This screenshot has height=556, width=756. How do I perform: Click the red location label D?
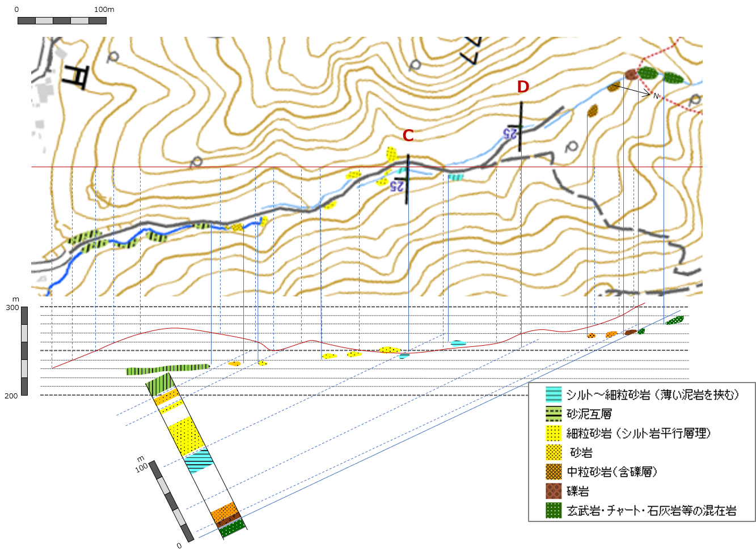(523, 87)
